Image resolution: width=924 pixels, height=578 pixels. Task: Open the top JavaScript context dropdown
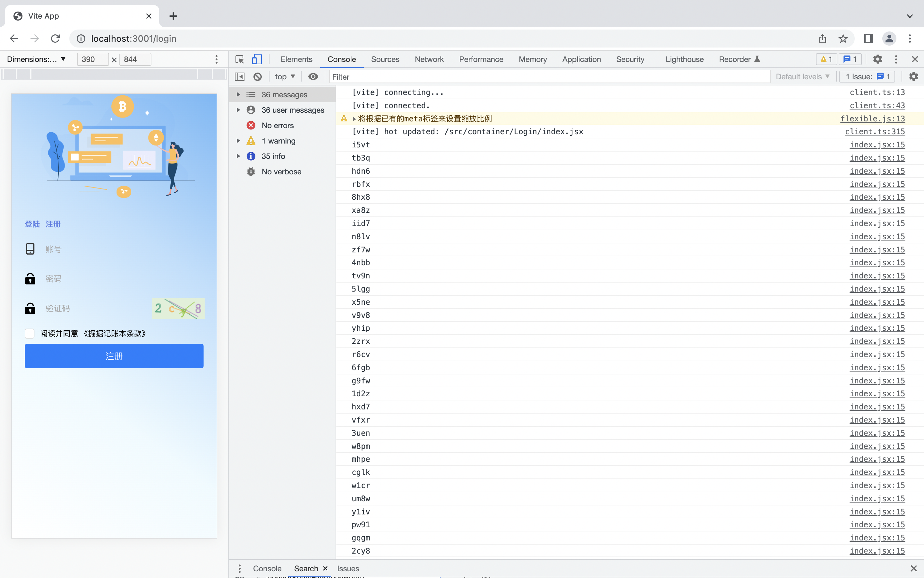click(x=285, y=77)
